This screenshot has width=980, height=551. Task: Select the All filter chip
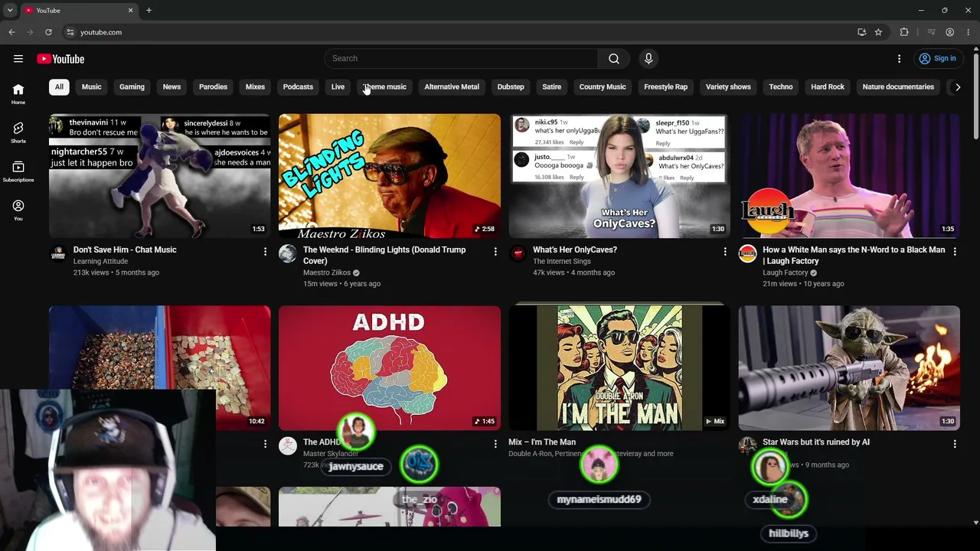tap(59, 87)
